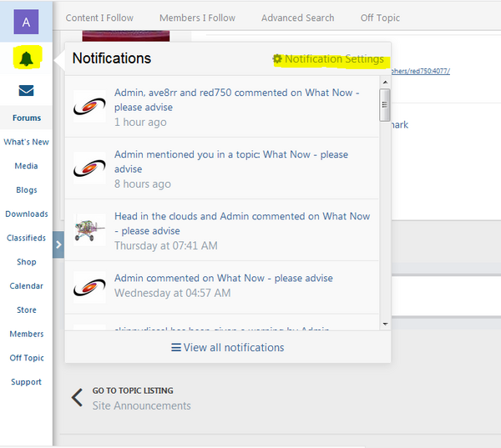Viewport: 501px width, 448px height.
Task: Open the Wednesday 04:57 AM Admin comment notification
Action: (x=223, y=278)
